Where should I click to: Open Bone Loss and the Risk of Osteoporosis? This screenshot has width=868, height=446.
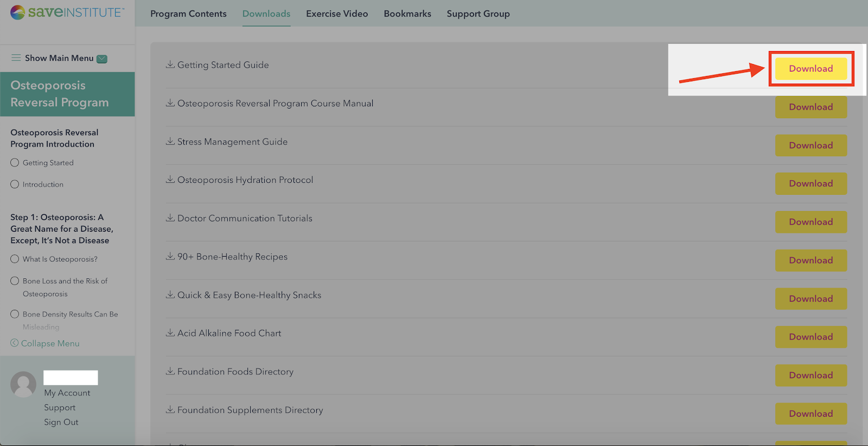[65, 288]
